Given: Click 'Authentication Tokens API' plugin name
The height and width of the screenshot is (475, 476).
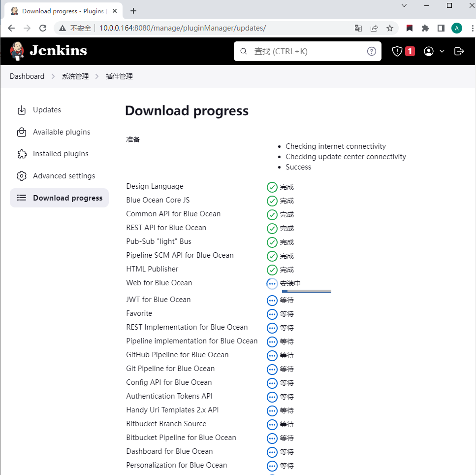Looking at the screenshot, I should point(169,396).
